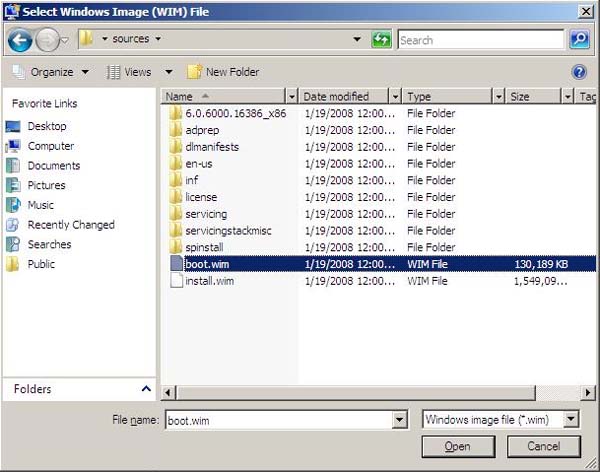This screenshot has height=472, width=600.
Task: Open the File name history dropdown
Action: coord(399,420)
